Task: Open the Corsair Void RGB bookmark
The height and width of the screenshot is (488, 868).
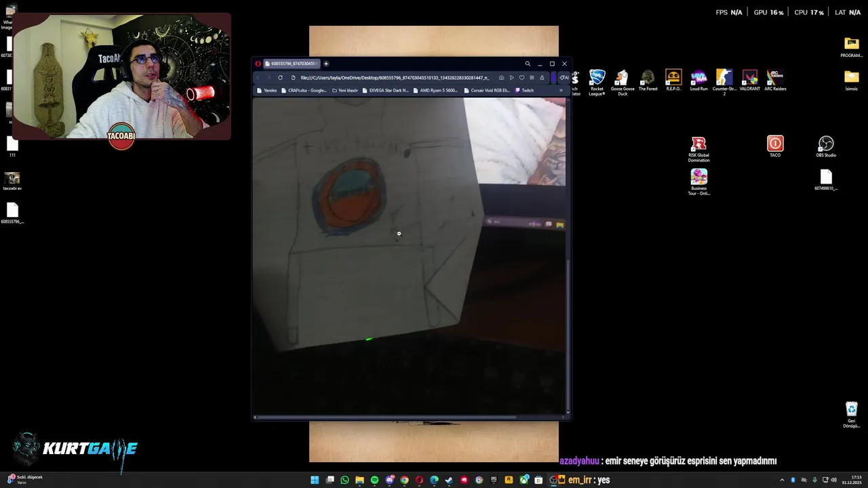Action: click(486, 90)
